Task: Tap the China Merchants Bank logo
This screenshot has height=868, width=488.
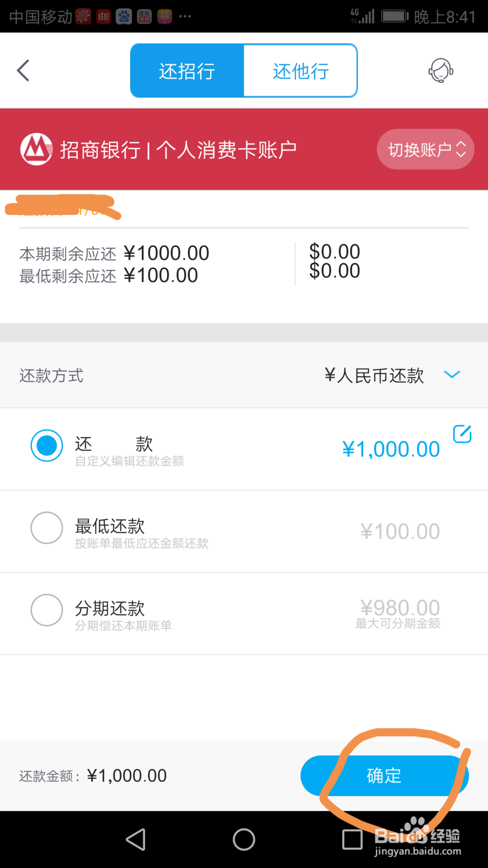Action: coord(37,149)
